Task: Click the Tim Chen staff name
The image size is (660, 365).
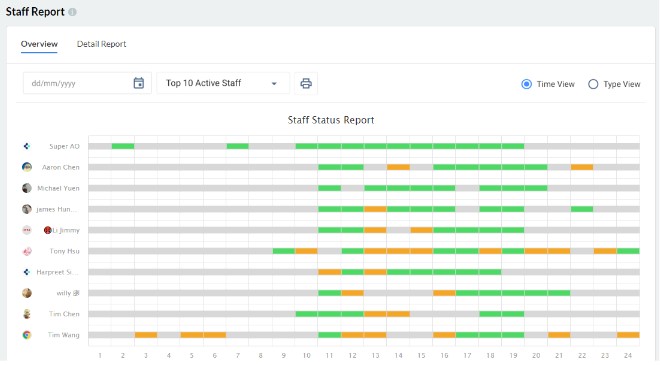Action: [x=64, y=314]
